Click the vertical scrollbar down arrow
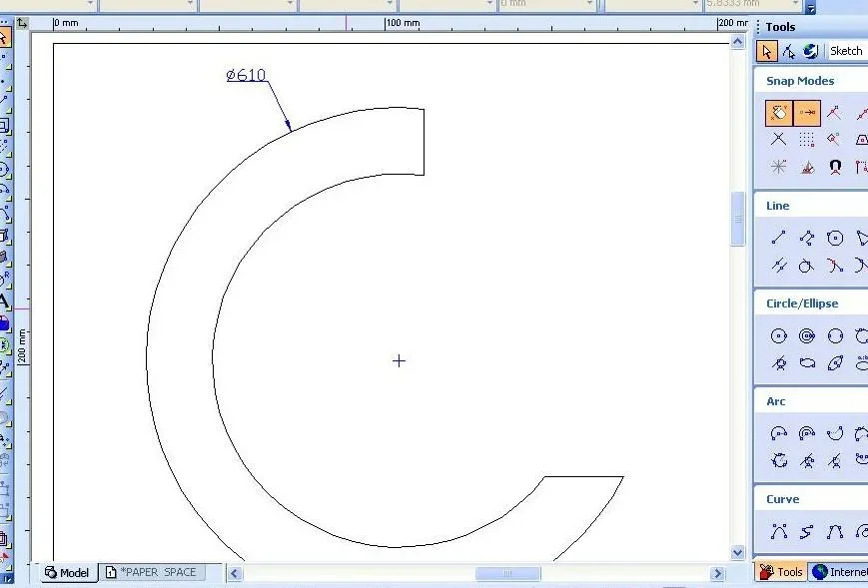Screen dimensions: 868x588 coord(737,552)
